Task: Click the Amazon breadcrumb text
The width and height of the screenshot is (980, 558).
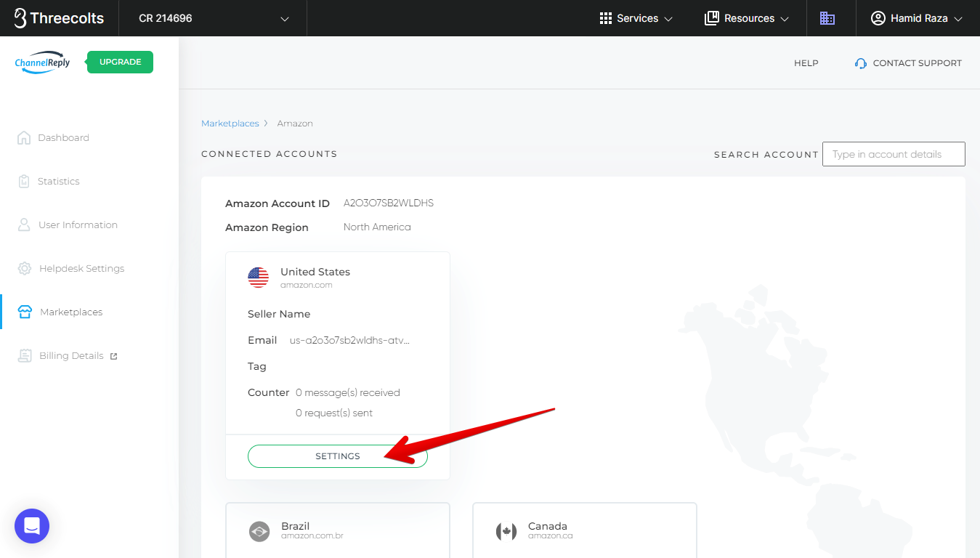Action: pos(295,124)
